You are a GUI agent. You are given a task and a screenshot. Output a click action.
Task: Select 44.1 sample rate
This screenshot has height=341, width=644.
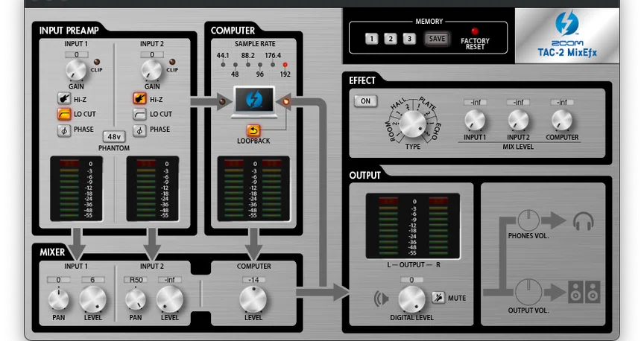pyautogui.click(x=223, y=65)
